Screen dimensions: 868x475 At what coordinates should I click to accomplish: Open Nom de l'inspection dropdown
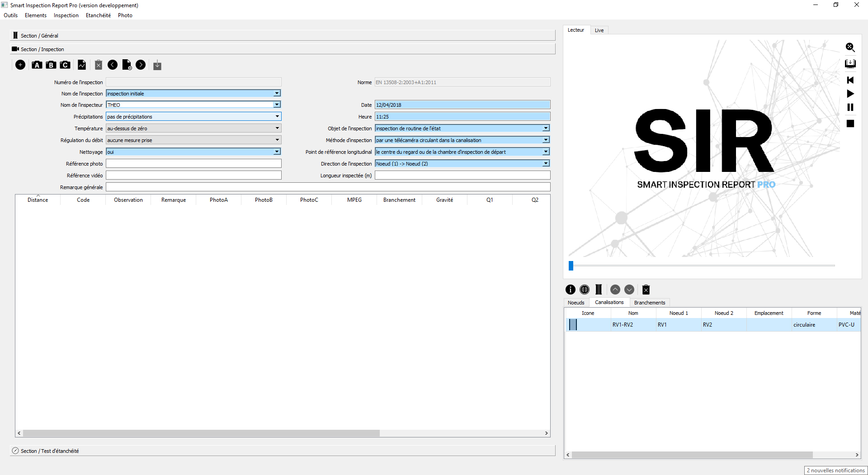coord(277,94)
